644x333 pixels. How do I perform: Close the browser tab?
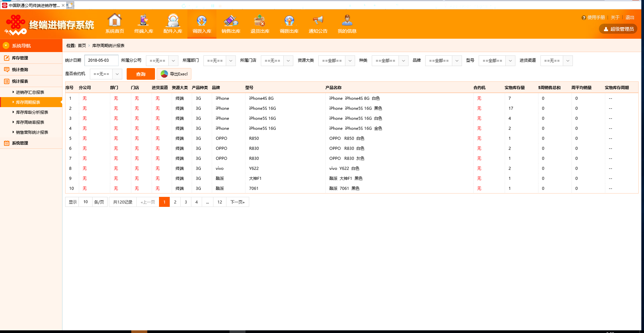tap(63, 5)
